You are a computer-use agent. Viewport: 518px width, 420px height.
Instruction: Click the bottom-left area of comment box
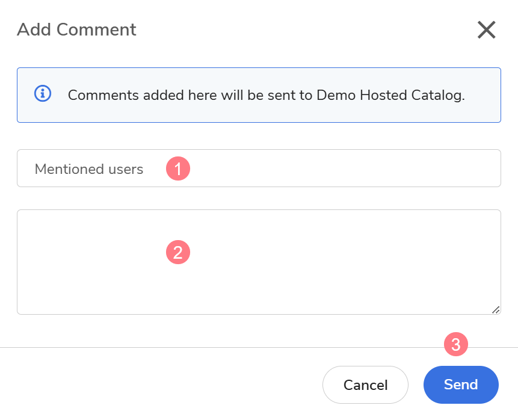[x=36, y=301]
